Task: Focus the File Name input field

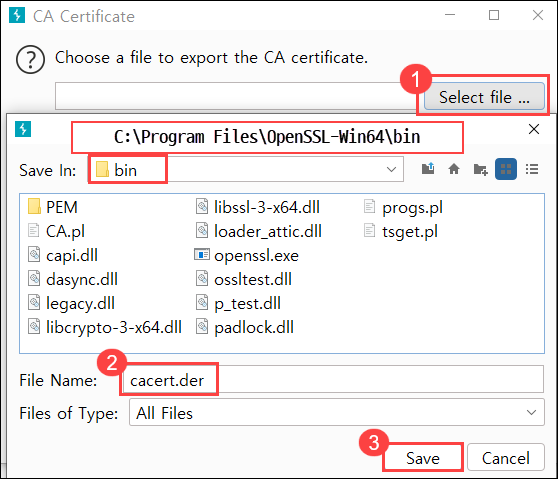Action: pos(333,379)
